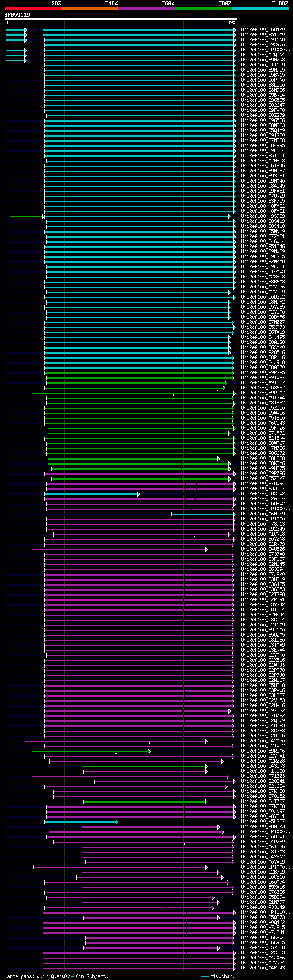Image resolution: width=293 pixels, height=980 pixels.
Task: Select the UniRef100_C4V070 label
Action: pyautogui.click(x=263, y=741)
